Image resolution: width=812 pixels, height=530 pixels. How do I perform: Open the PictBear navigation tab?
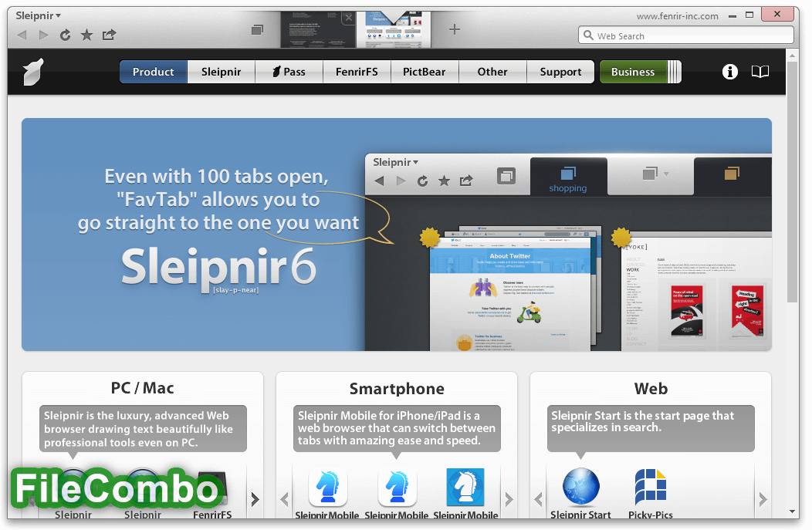click(425, 72)
